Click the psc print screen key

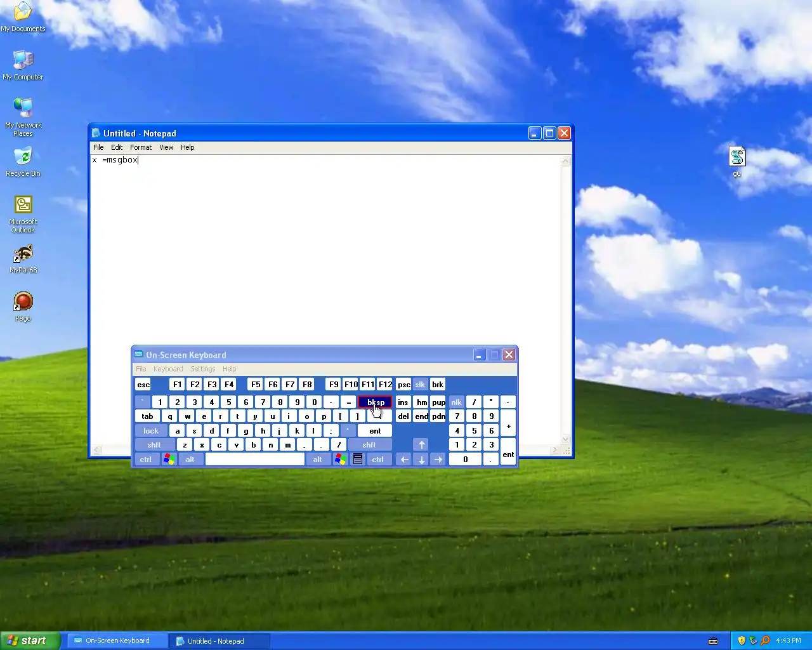pyautogui.click(x=403, y=384)
